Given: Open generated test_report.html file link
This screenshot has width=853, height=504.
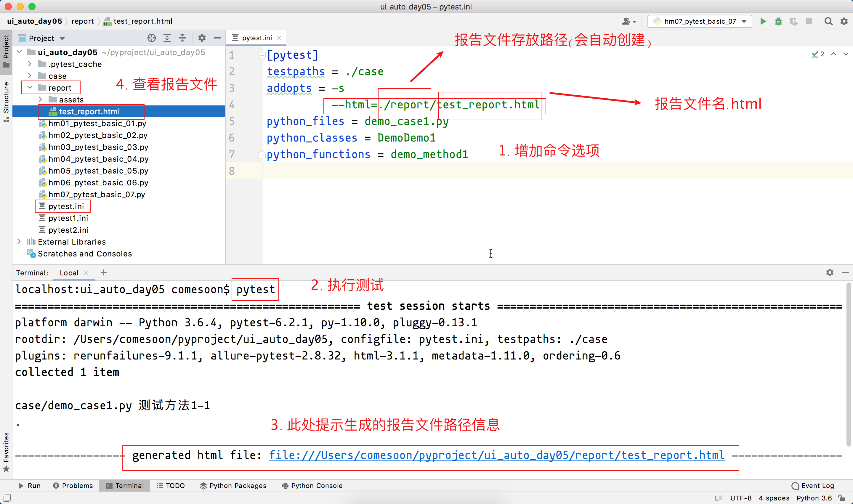Looking at the screenshot, I should [496, 455].
